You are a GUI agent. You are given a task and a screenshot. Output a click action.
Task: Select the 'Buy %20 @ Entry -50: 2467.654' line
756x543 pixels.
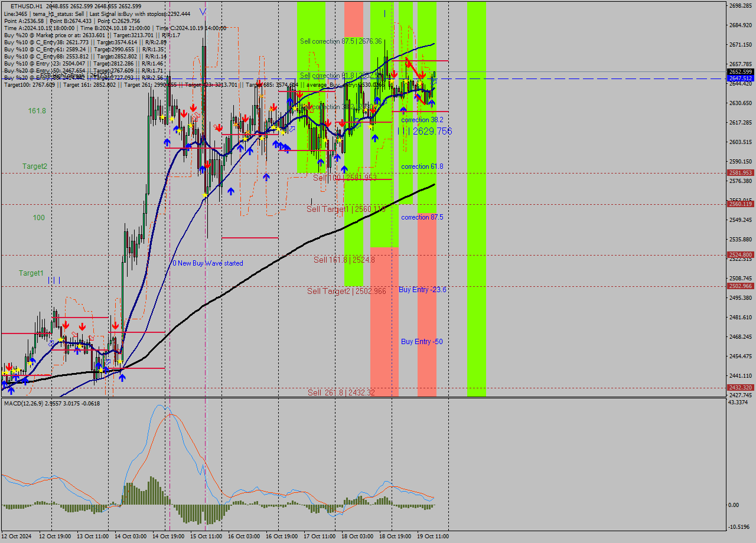tap(84, 70)
